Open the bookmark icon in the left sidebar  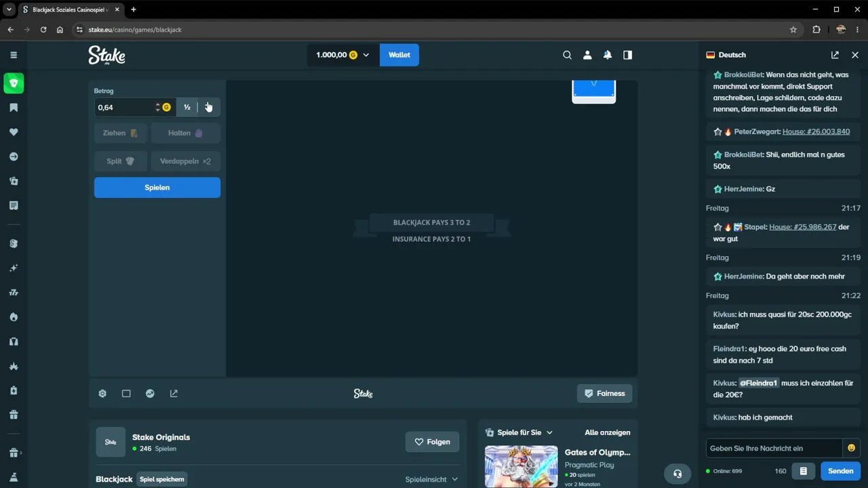[14, 108]
